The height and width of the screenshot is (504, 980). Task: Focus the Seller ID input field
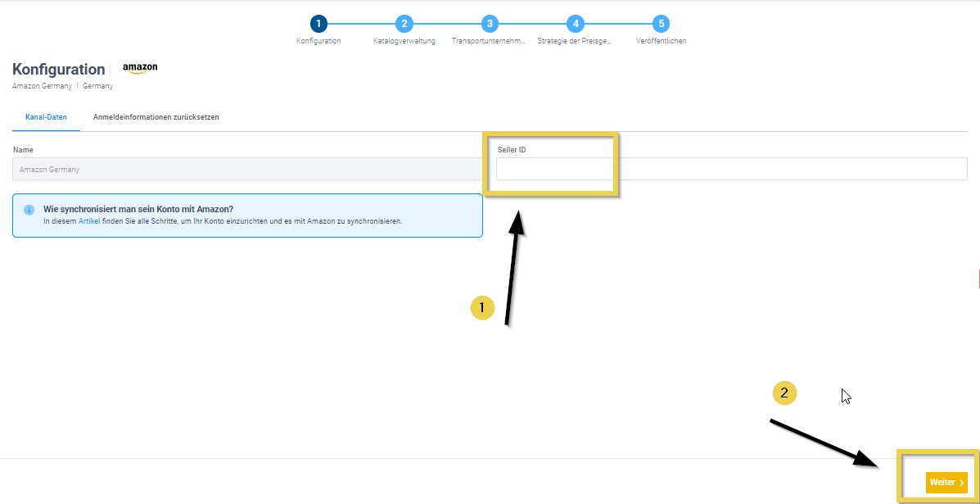click(x=731, y=169)
